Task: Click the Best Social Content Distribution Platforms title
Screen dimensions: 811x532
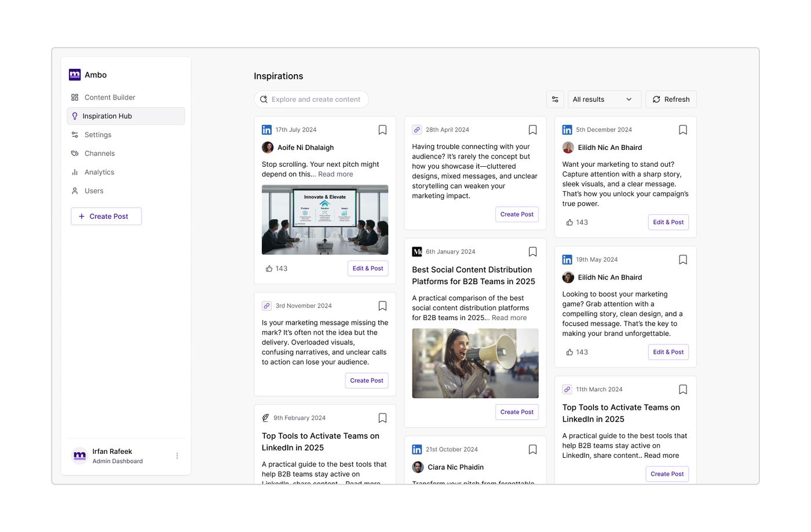Action: click(x=474, y=276)
